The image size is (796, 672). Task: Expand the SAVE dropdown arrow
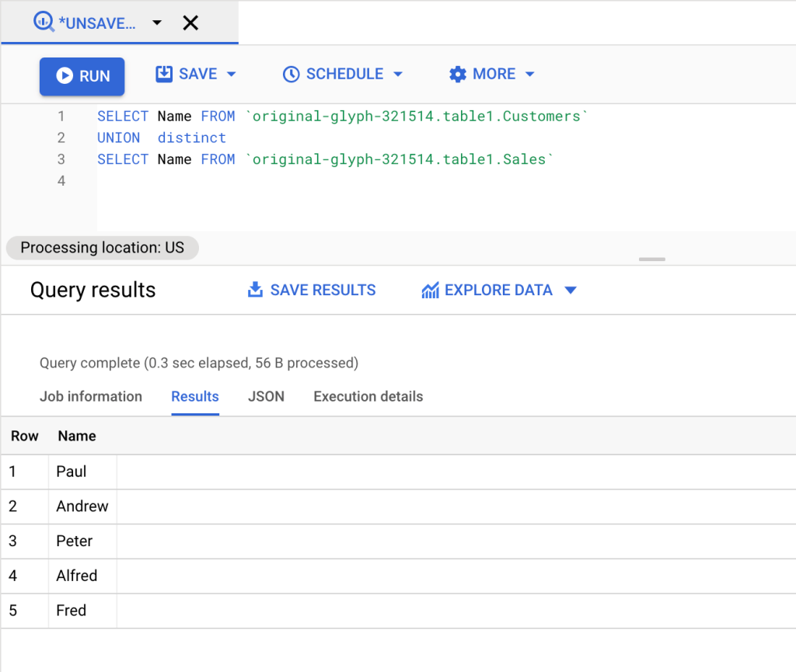(x=232, y=75)
